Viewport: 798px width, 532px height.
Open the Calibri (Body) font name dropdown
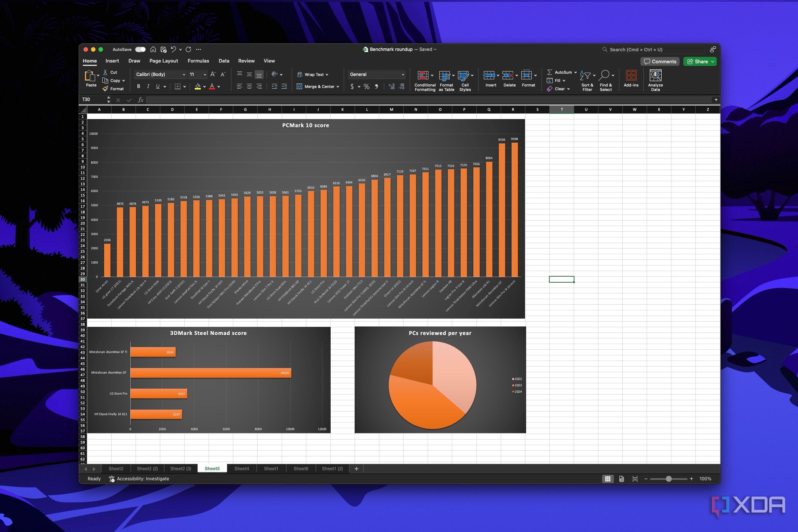coord(184,75)
